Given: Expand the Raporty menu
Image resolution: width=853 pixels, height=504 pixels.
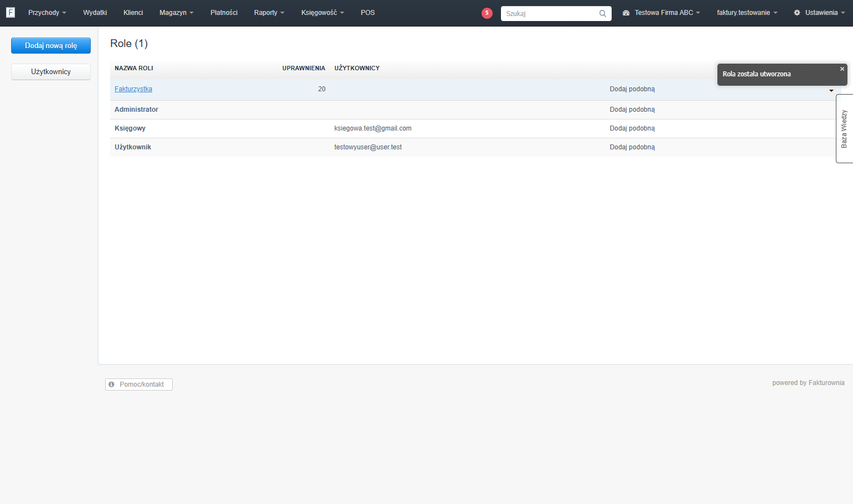Looking at the screenshot, I should [269, 13].
